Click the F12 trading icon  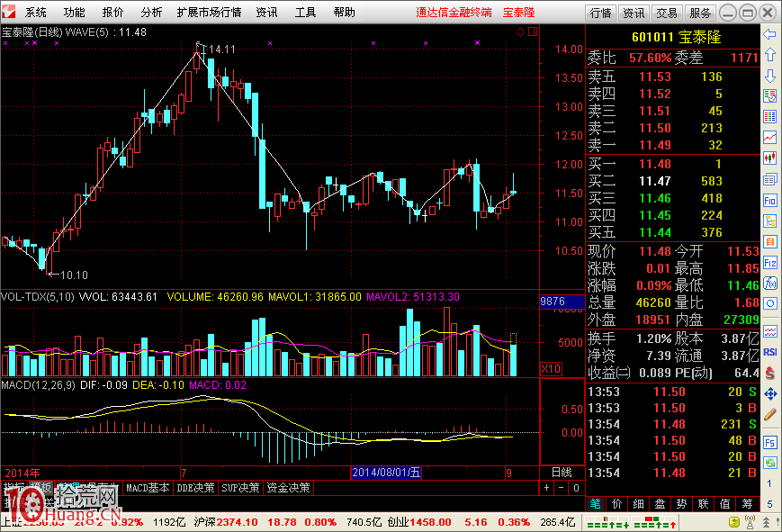pyautogui.click(x=770, y=263)
